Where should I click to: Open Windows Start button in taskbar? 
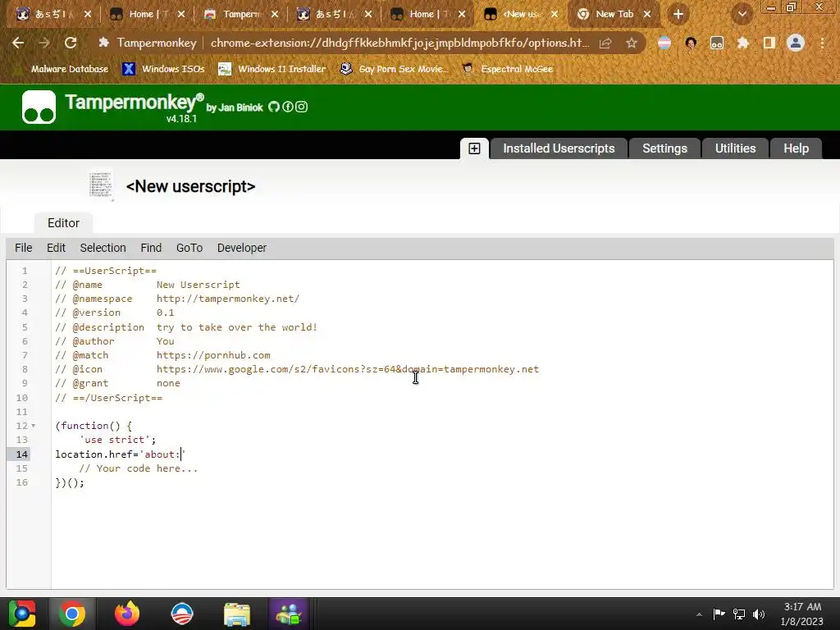point(22,614)
